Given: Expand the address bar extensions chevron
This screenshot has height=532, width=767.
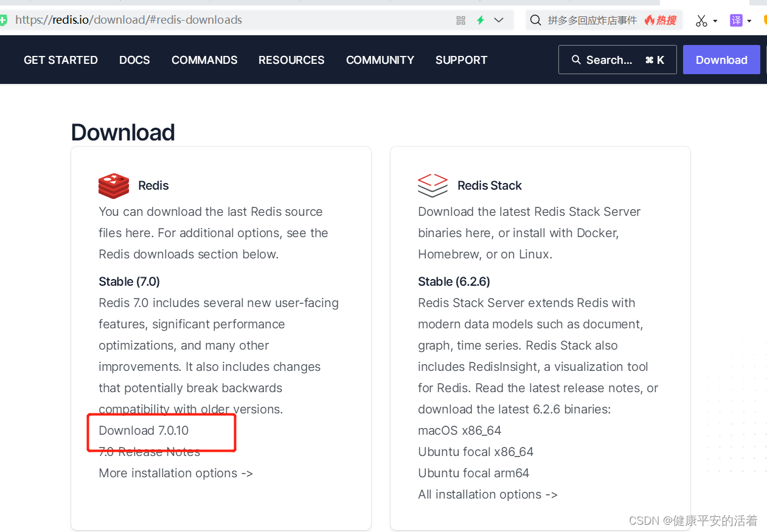Looking at the screenshot, I should pyautogui.click(x=499, y=20).
